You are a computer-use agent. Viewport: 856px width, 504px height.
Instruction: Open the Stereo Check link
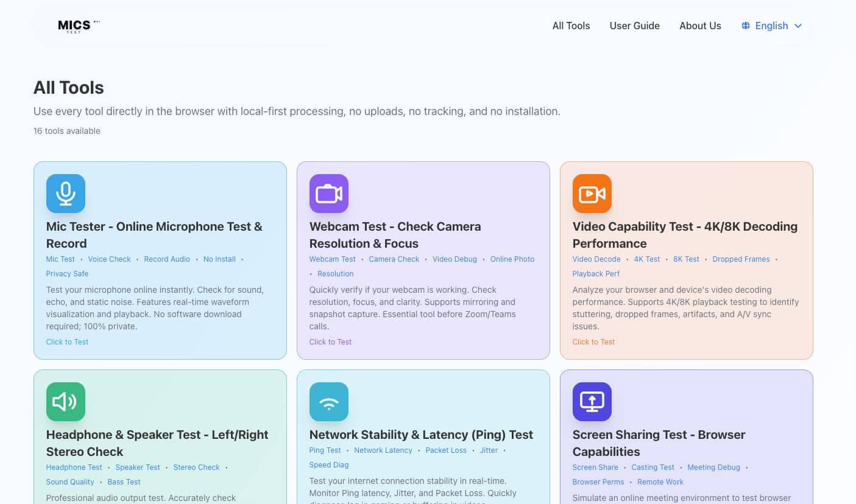[x=196, y=467]
